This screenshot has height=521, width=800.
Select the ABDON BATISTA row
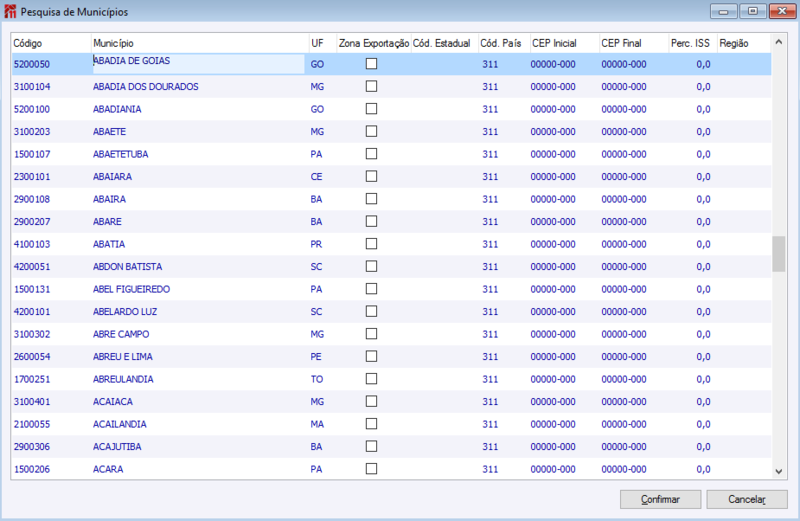[x=391, y=266]
